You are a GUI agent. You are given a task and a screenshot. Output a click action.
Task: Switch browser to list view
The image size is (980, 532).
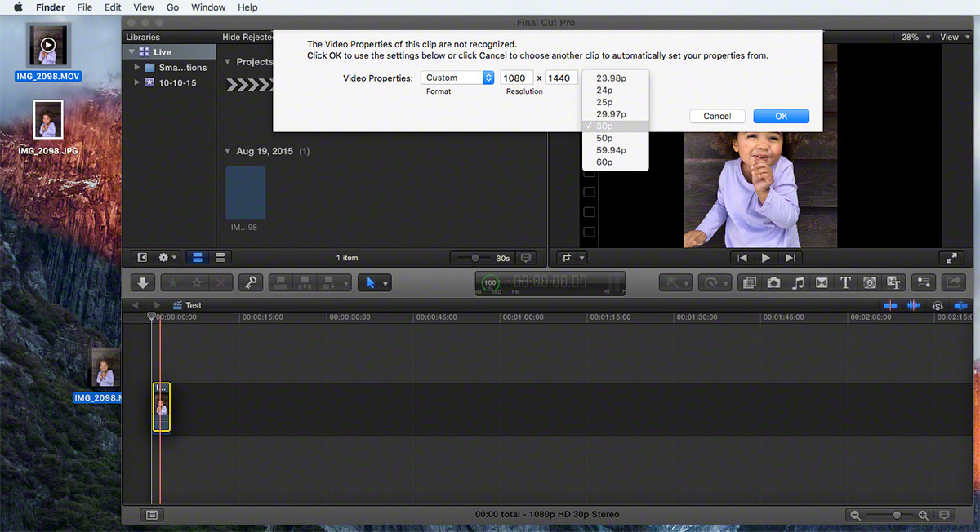pyautogui.click(x=219, y=258)
